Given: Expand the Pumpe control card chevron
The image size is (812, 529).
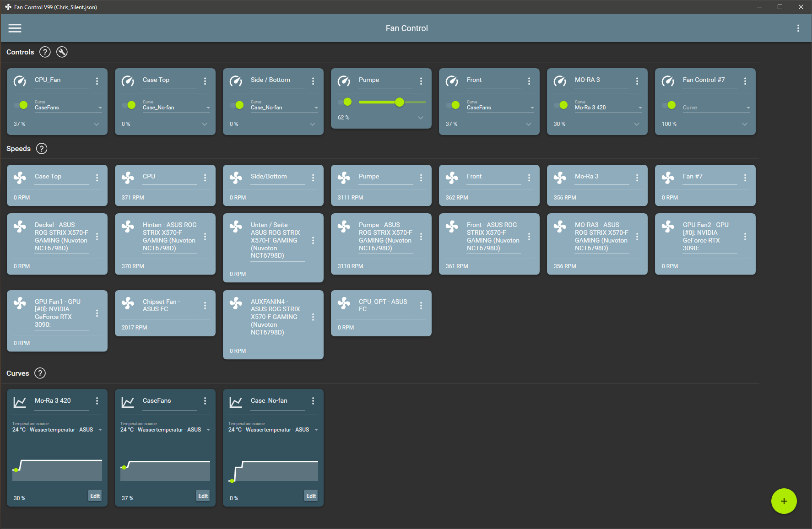Looking at the screenshot, I should coord(421,118).
